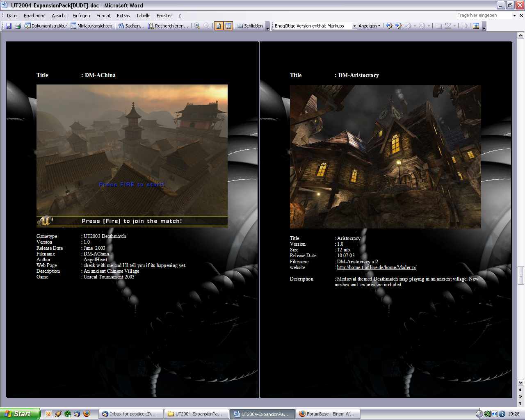The width and height of the screenshot is (525, 420).
Task: Click the Print icon
Action: (x=18, y=26)
